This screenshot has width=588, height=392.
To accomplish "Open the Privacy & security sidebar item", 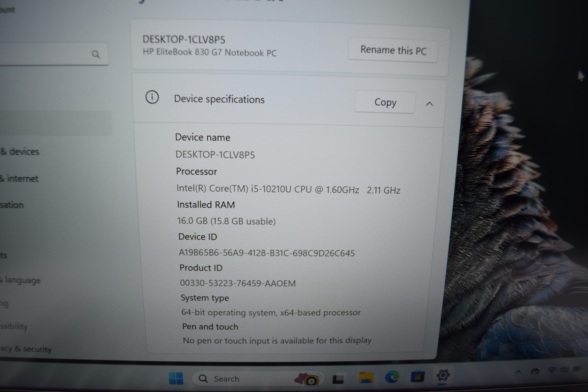I will pyautogui.click(x=25, y=349).
